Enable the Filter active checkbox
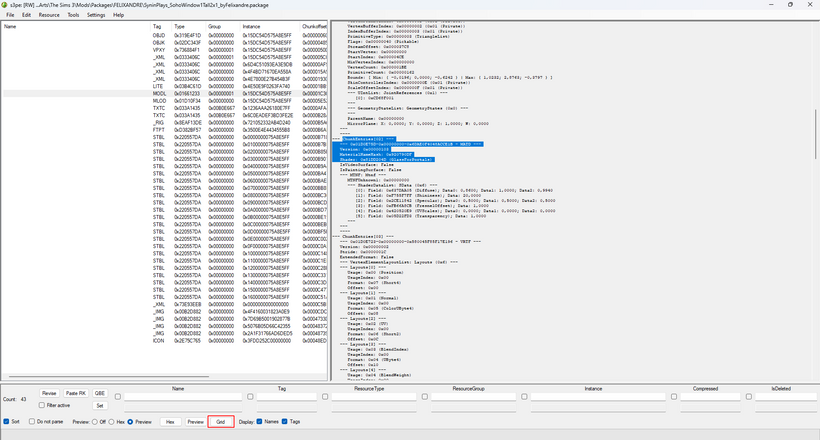 [x=42, y=405]
